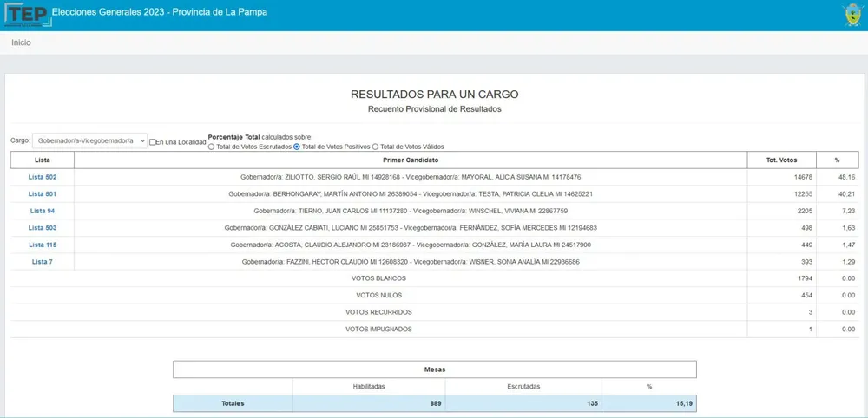868x418 pixels.
Task: Click the 'Primer Candidato' column header
Action: coord(411,160)
